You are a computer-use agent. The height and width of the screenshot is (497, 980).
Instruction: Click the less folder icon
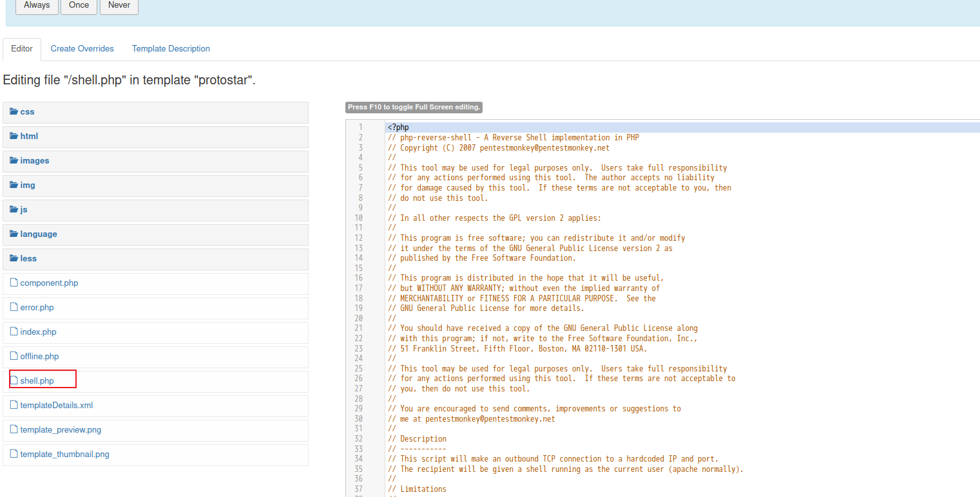click(x=14, y=258)
